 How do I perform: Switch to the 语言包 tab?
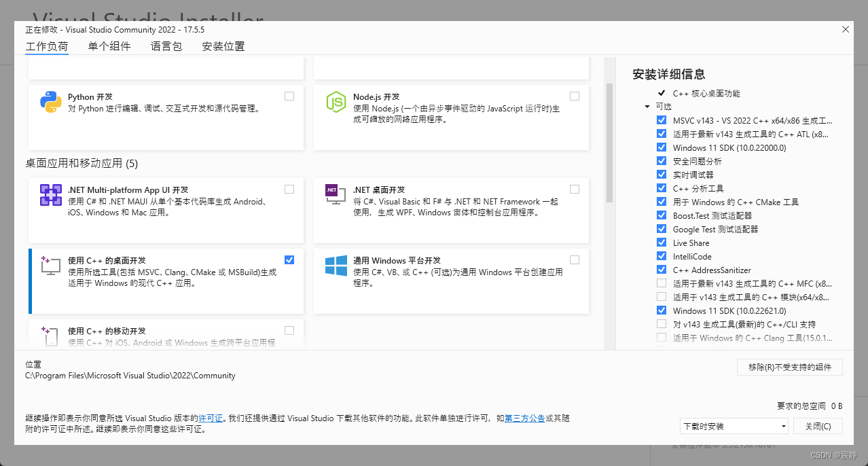[166, 46]
